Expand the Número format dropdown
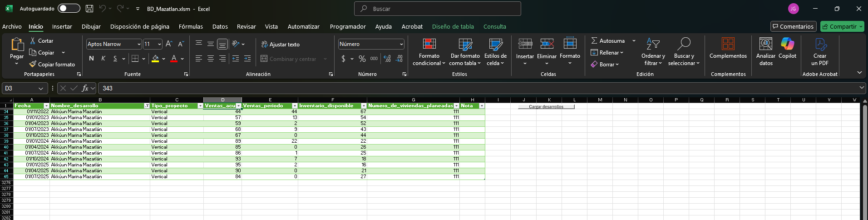The image size is (868, 220). tap(401, 44)
